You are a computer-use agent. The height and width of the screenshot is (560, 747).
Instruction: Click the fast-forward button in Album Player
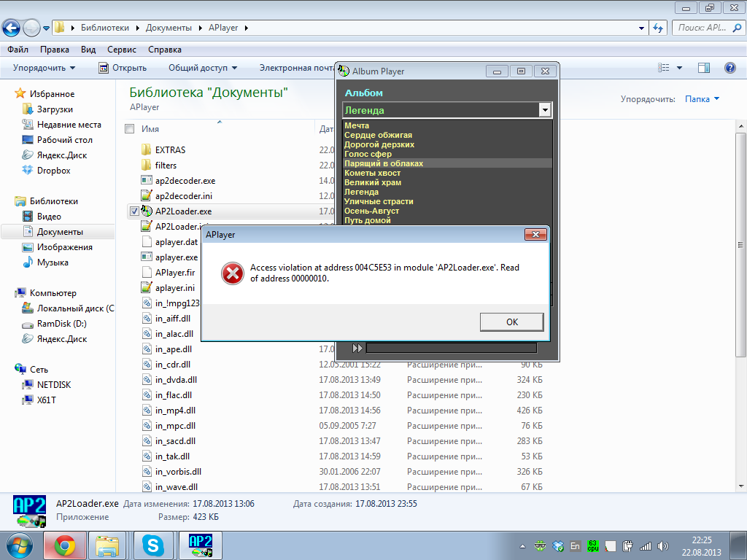click(357, 348)
